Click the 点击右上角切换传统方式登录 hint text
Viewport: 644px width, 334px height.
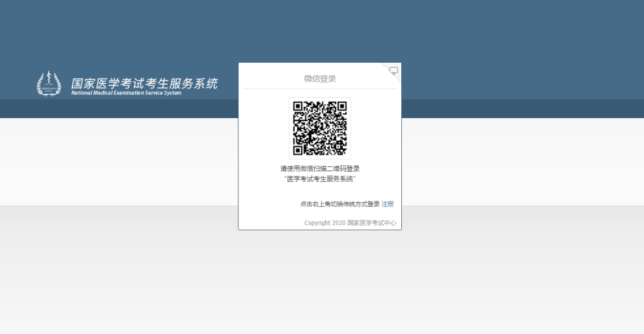(340, 204)
